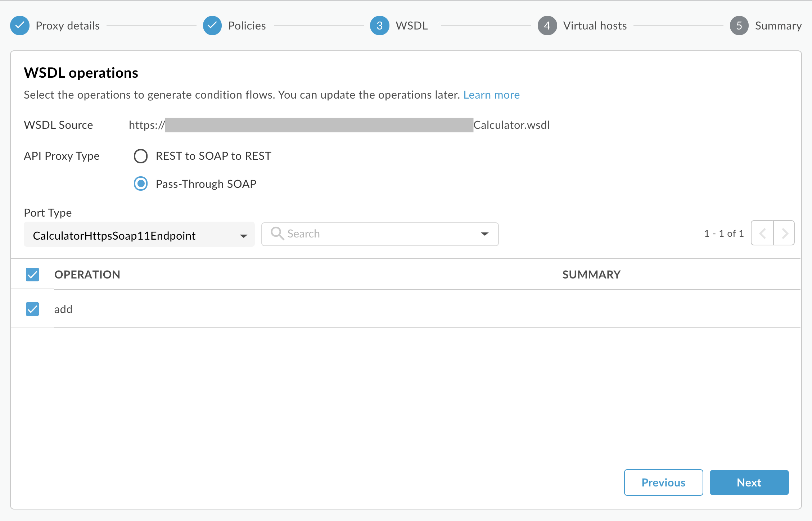Uncheck the add operation checkbox
This screenshot has width=812, height=521.
[x=32, y=309]
